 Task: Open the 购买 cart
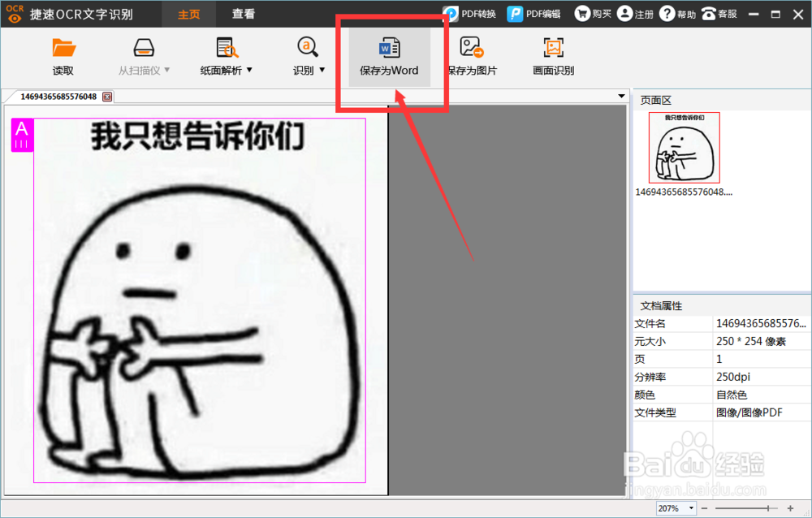(x=593, y=14)
